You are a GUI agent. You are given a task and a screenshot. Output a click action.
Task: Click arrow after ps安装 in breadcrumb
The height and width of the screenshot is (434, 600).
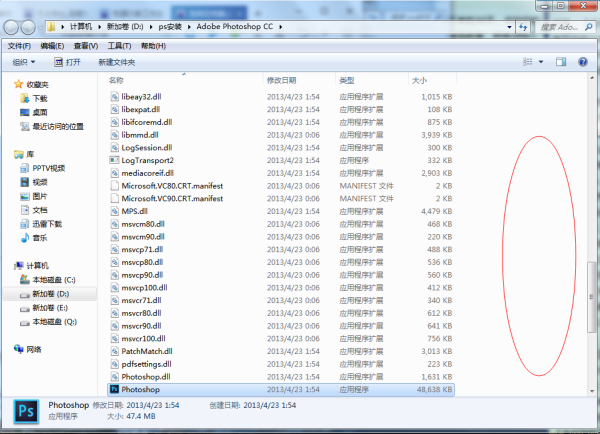pos(189,27)
